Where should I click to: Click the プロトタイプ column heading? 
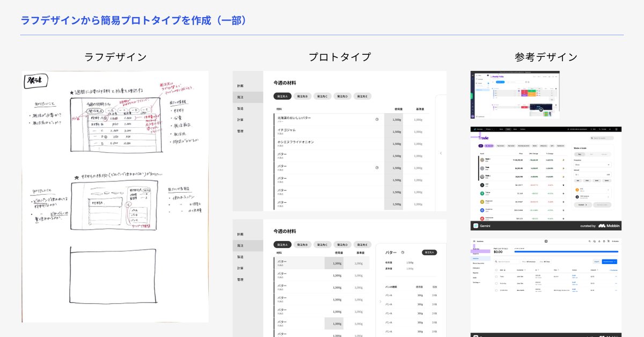coord(340,57)
